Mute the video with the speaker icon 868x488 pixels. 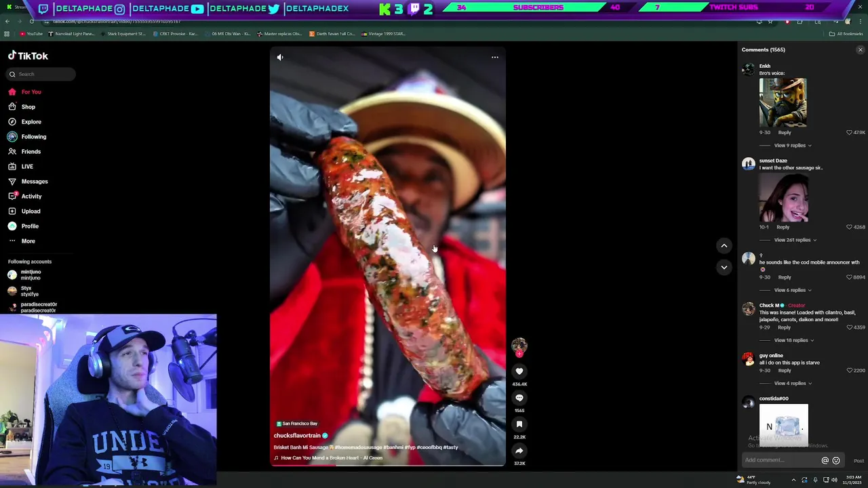280,58
